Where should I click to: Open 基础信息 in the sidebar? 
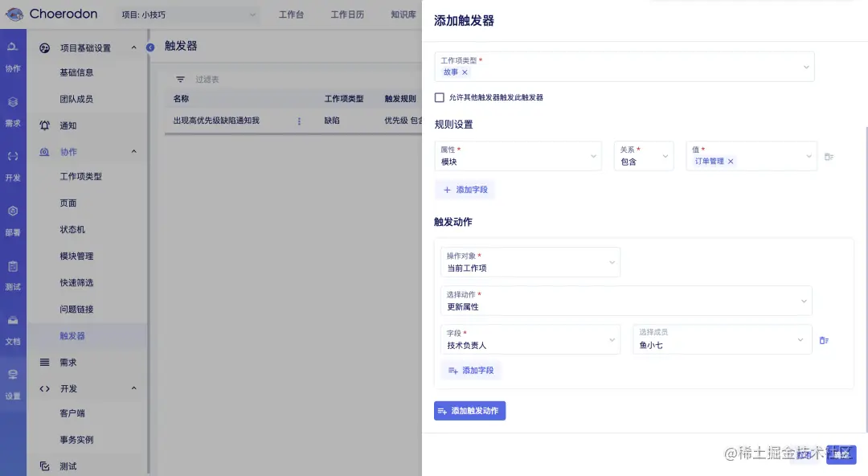(x=76, y=72)
